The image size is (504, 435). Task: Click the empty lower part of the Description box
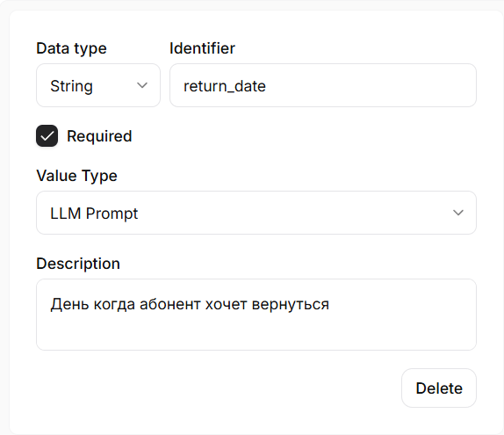pyautogui.click(x=256, y=333)
